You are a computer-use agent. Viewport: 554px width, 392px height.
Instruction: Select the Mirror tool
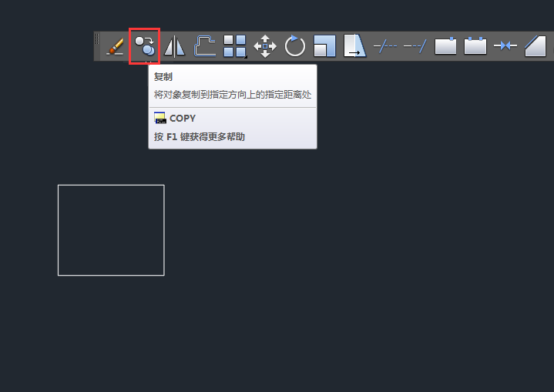[175, 46]
